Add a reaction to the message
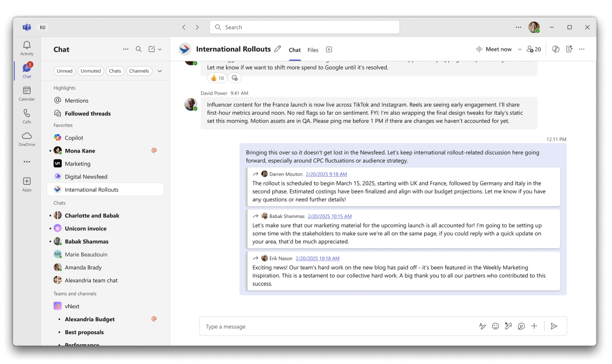612x364 pixels. [x=234, y=78]
